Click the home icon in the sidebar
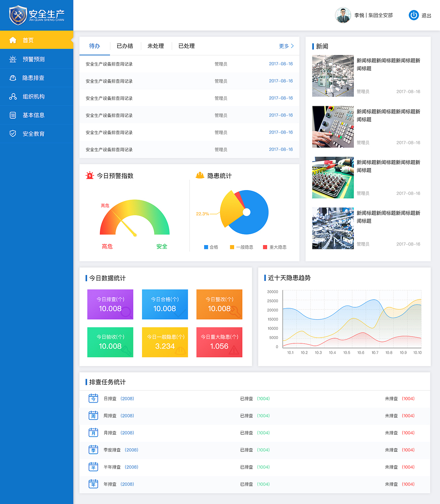 13,40
